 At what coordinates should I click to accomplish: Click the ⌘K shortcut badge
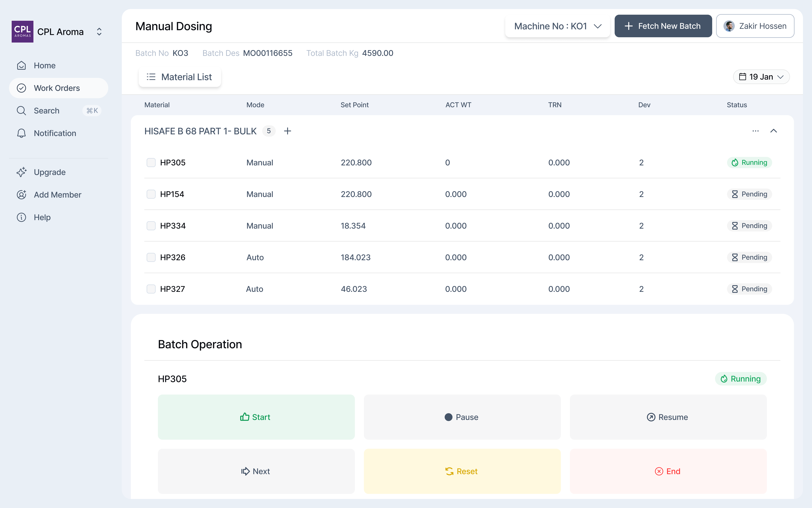(92, 110)
